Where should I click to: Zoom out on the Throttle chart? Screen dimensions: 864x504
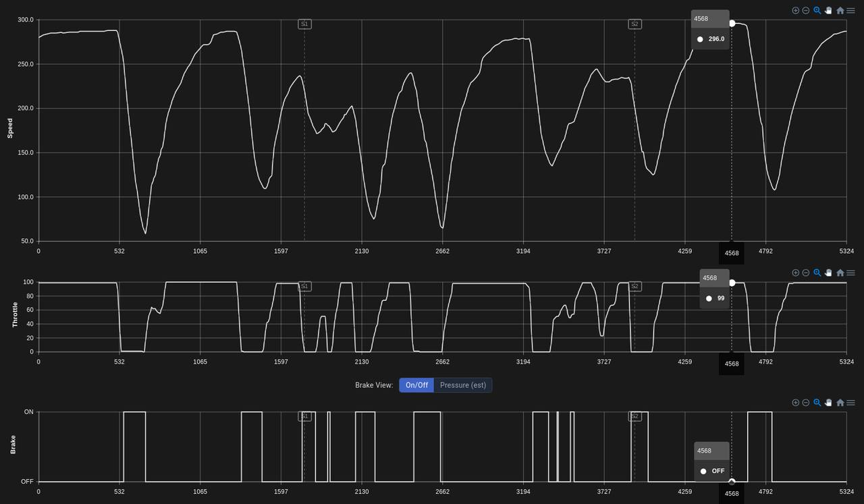[806, 273]
